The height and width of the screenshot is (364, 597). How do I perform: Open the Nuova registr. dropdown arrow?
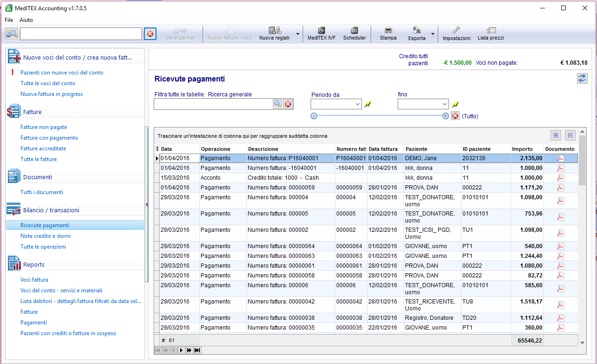click(x=298, y=34)
